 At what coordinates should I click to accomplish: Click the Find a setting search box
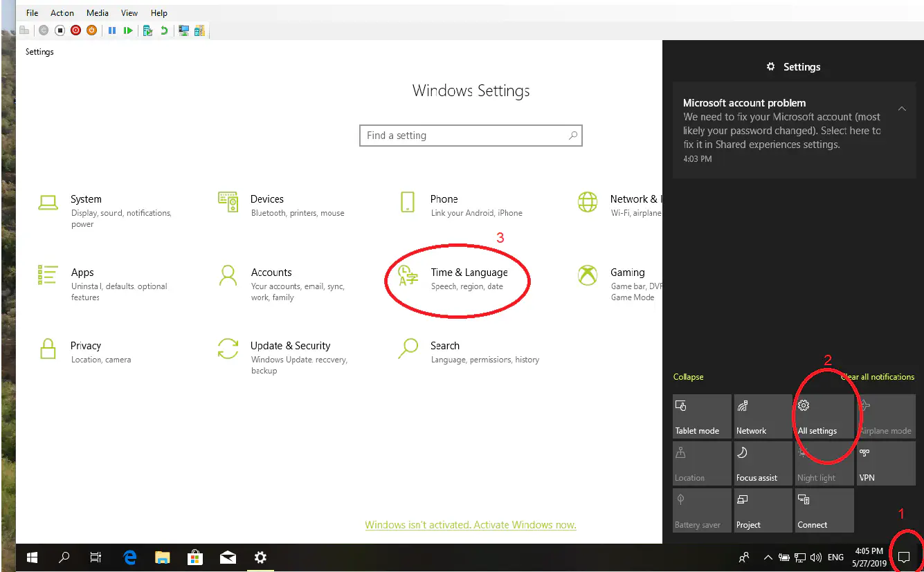pos(464,136)
